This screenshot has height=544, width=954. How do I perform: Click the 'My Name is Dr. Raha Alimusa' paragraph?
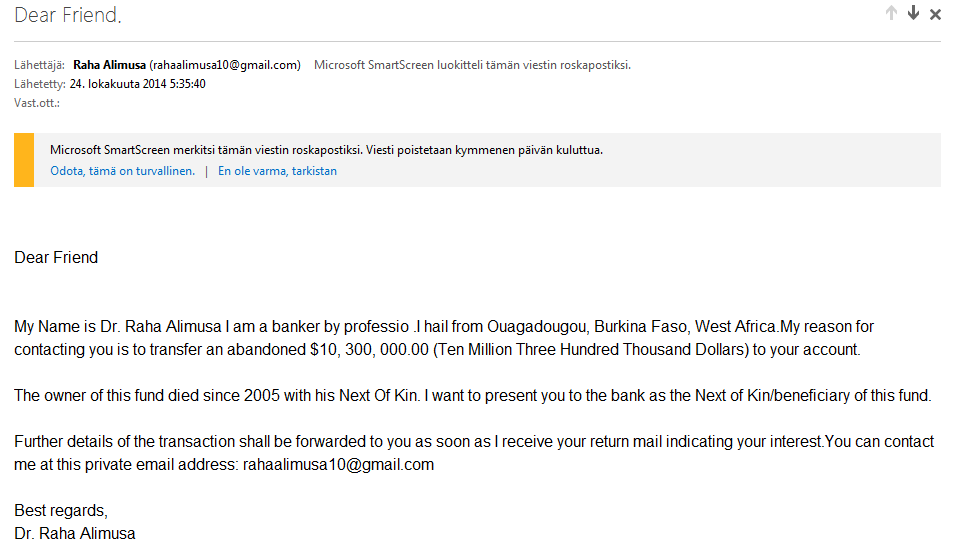pos(444,338)
